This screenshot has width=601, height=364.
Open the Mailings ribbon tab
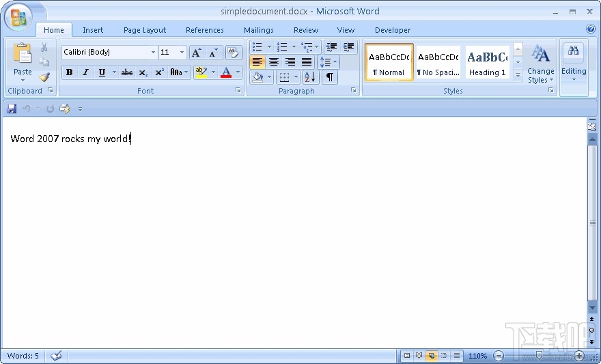[258, 30]
